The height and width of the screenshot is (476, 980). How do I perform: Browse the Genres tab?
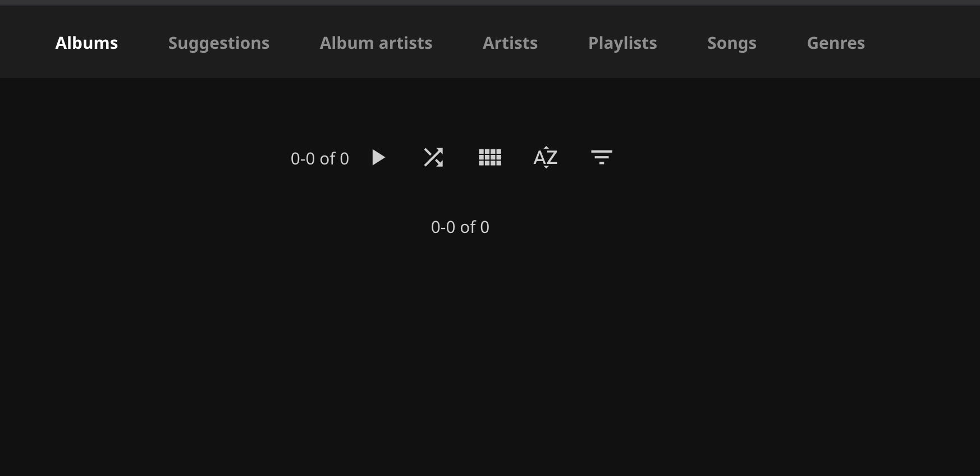[836, 43]
